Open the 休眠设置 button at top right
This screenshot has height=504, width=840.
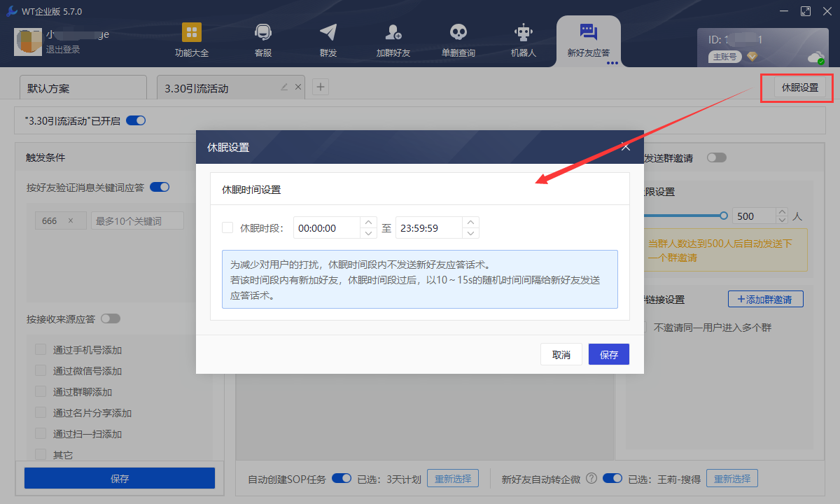[799, 87]
